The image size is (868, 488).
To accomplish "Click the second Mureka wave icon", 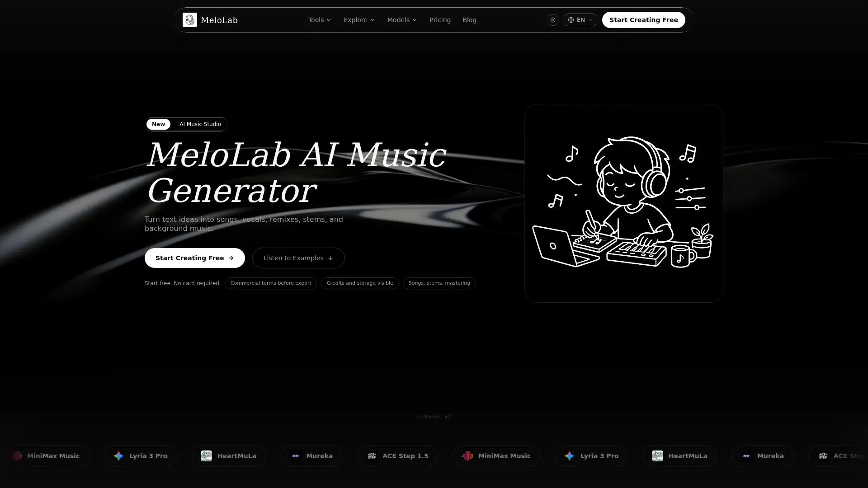I will tap(746, 456).
